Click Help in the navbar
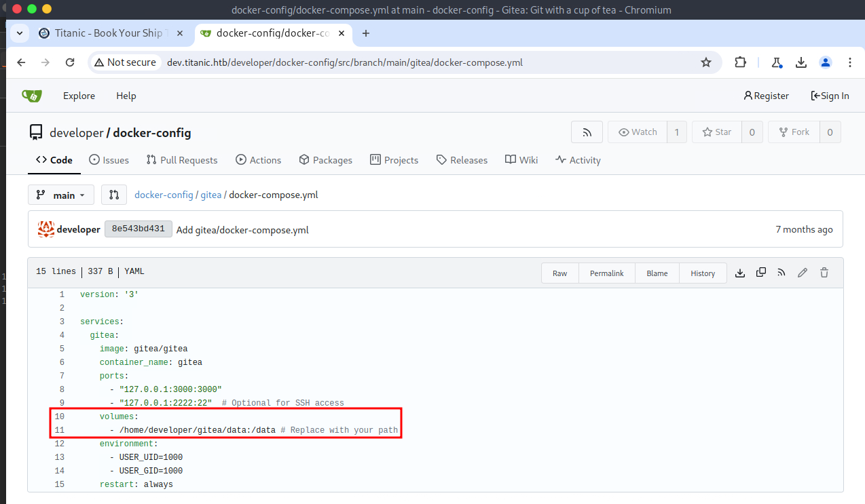The image size is (865, 504). pos(126,96)
